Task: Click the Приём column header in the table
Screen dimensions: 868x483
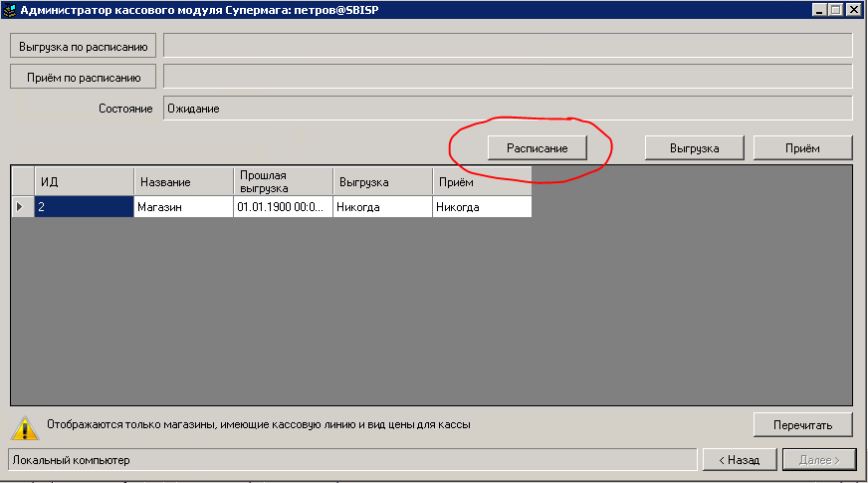Action: tap(482, 182)
